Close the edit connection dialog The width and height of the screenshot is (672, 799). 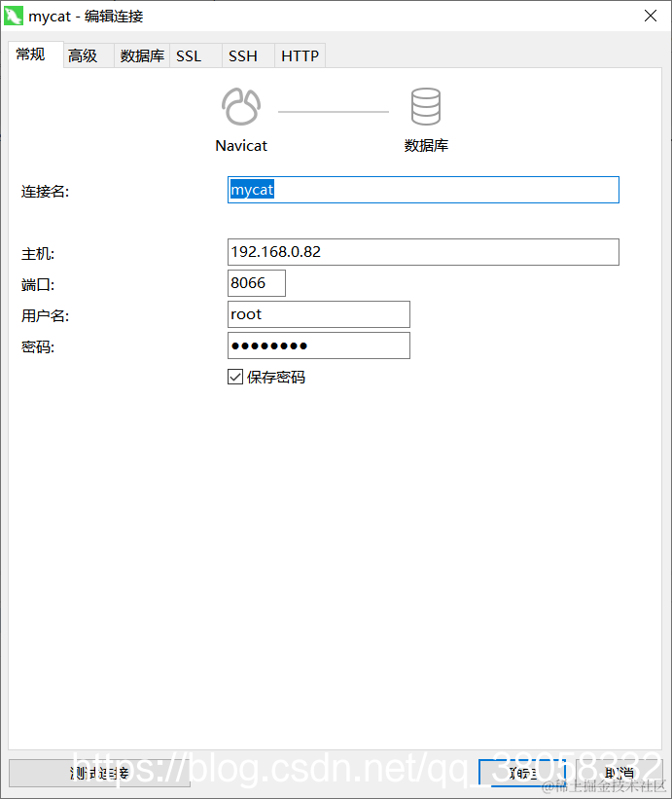point(650,16)
